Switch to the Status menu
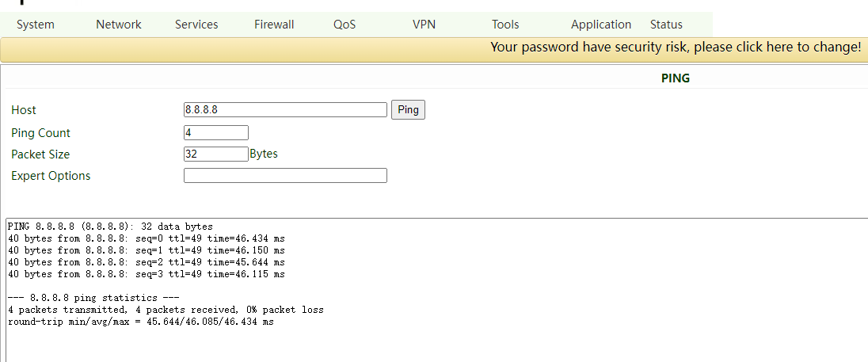This screenshot has height=362, width=868. [x=666, y=25]
